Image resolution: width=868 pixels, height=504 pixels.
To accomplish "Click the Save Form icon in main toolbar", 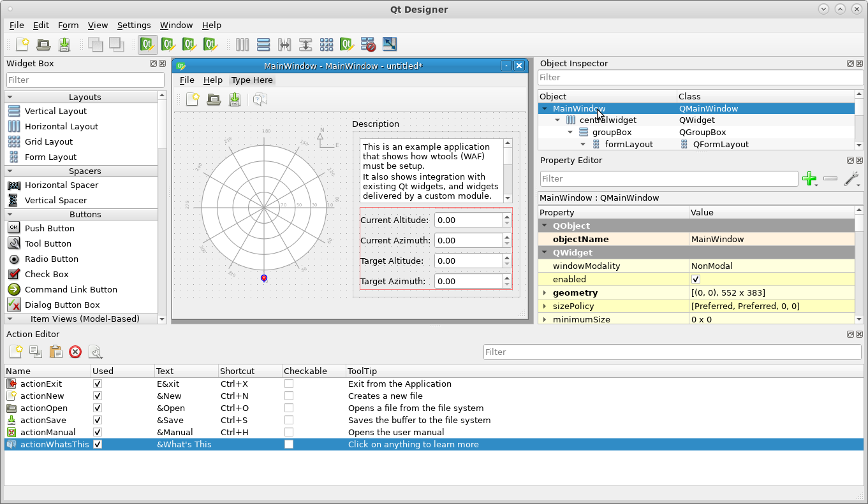I will tap(64, 45).
